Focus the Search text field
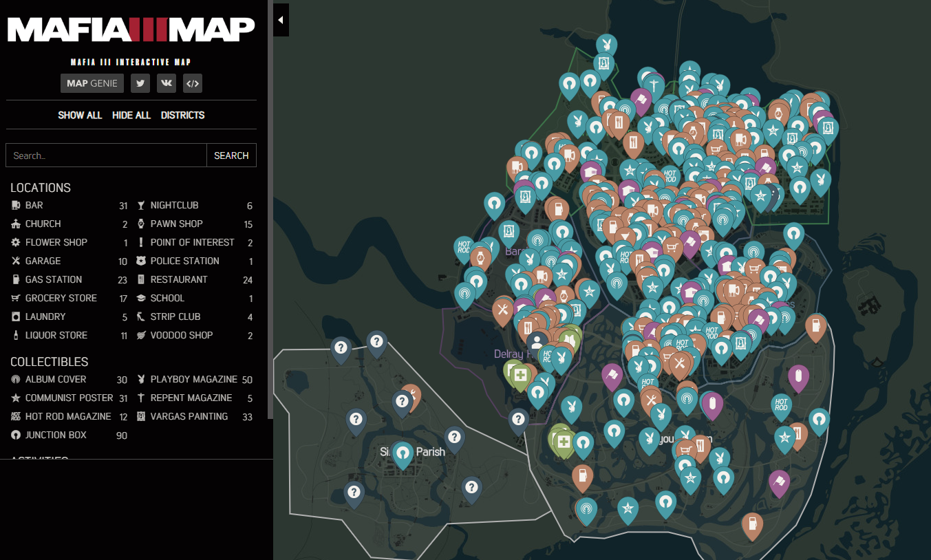Screen dimensions: 931x560 [106, 155]
